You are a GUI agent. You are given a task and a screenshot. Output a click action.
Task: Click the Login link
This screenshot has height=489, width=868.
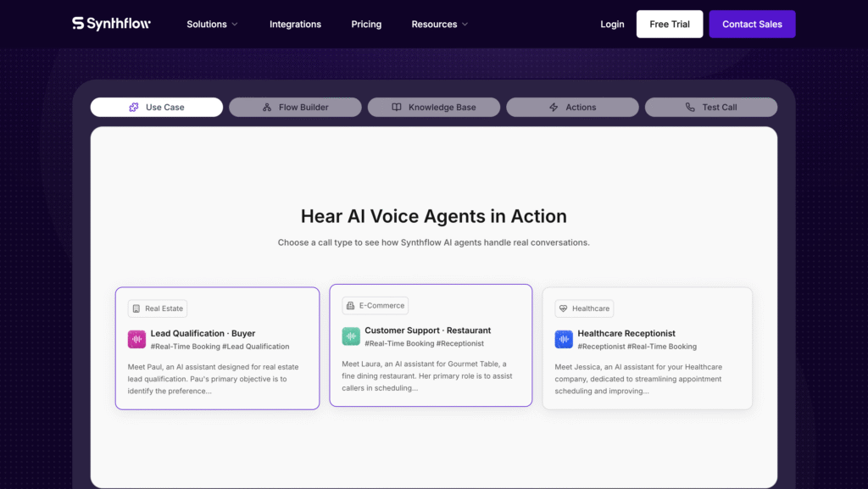point(612,25)
